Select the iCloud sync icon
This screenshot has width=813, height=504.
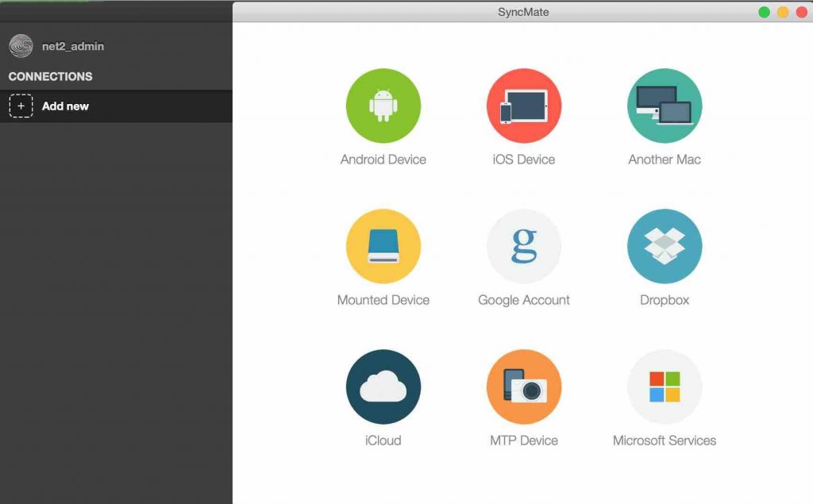[x=383, y=387]
